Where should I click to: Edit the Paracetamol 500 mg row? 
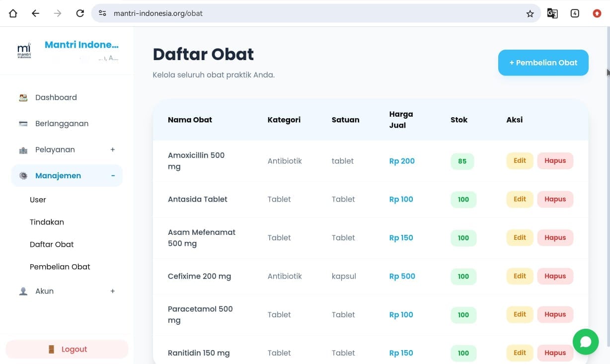click(x=520, y=314)
